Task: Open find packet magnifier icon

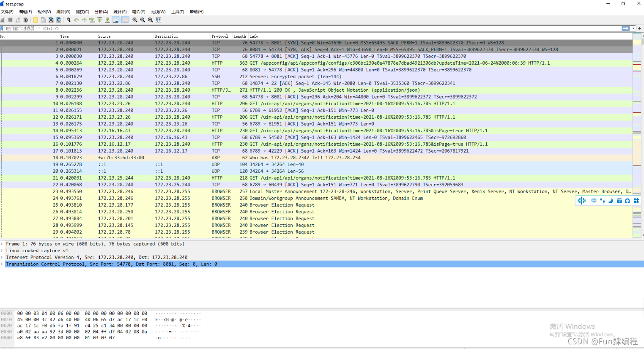Action: [69, 20]
